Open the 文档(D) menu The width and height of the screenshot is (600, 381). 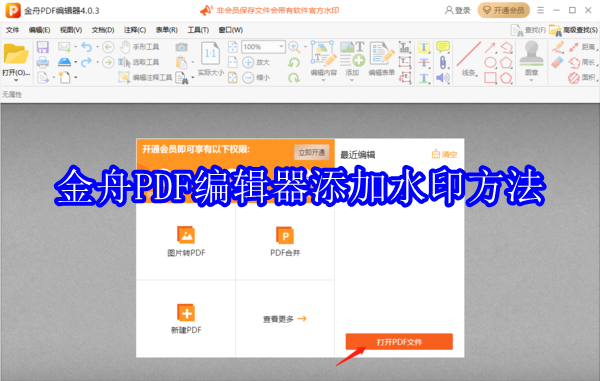click(103, 30)
